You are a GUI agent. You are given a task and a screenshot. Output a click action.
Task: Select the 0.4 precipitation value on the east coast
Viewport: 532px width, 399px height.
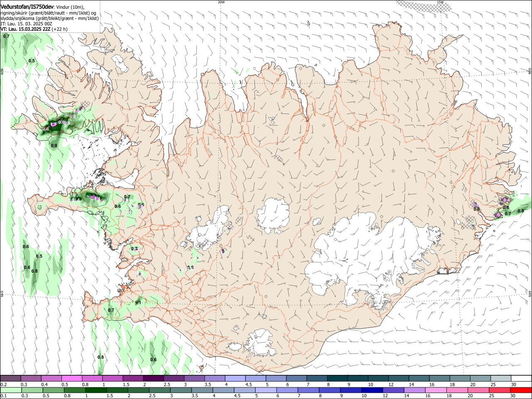click(507, 200)
